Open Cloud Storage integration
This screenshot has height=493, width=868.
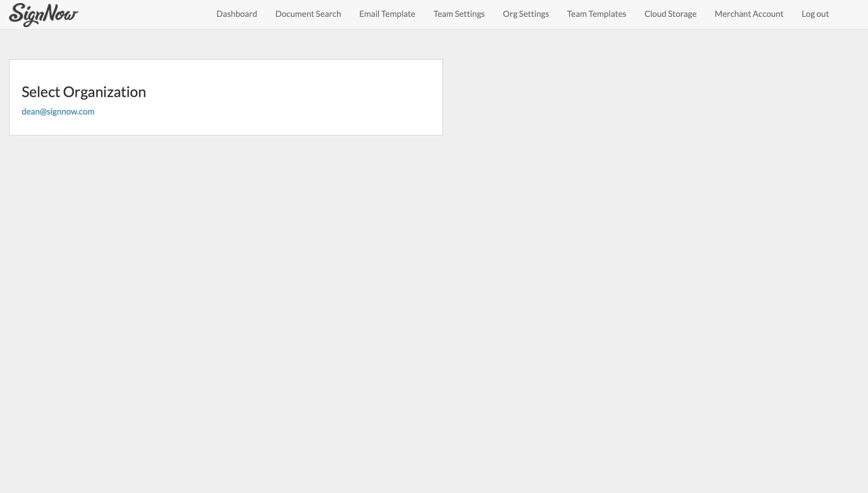[670, 14]
